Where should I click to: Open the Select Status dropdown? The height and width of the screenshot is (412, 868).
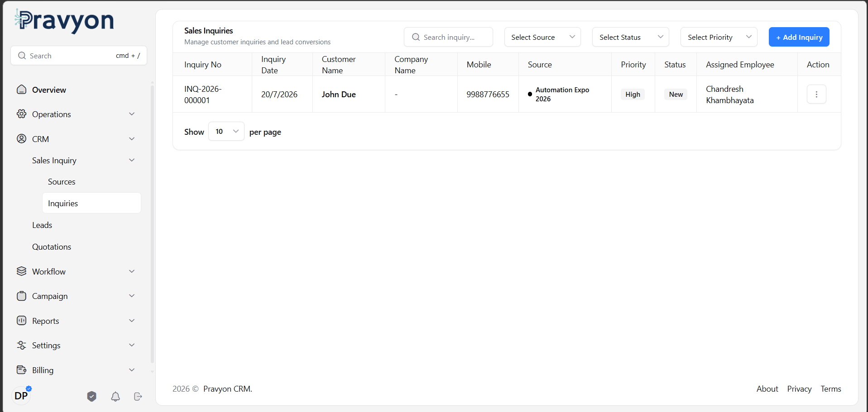point(631,37)
